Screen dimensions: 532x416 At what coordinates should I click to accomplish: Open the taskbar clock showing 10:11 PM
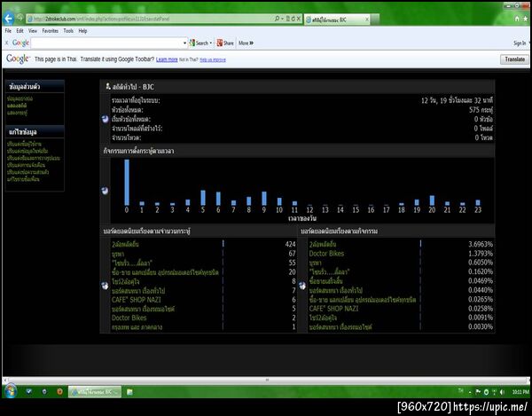[x=520, y=392]
